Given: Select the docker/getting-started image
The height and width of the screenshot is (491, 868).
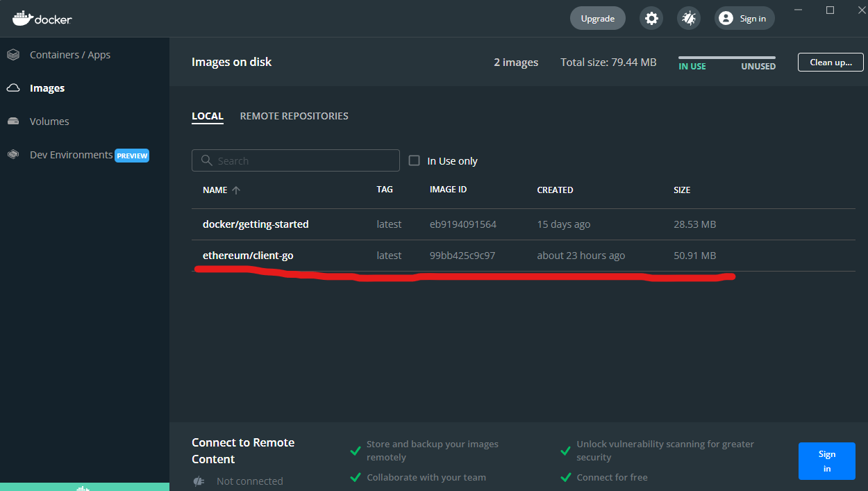Looking at the screenshot, I should (256, 224).
